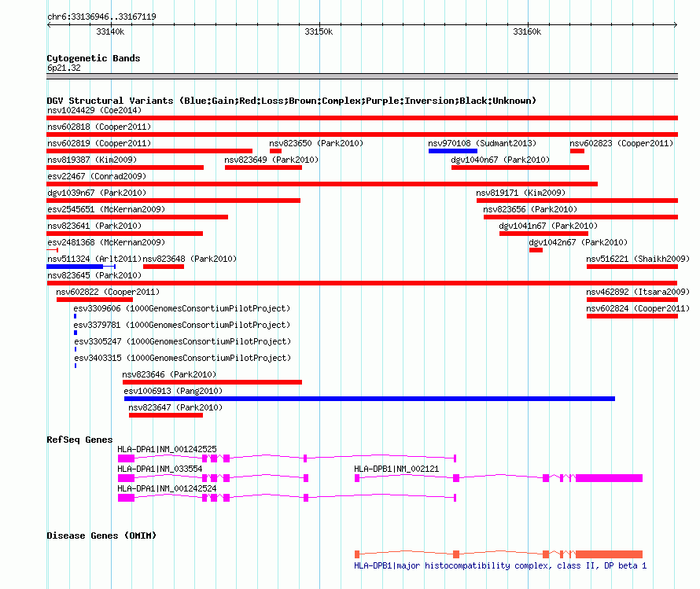Click the nsv823656 (Park2010) label

click(x=530, y=209)
